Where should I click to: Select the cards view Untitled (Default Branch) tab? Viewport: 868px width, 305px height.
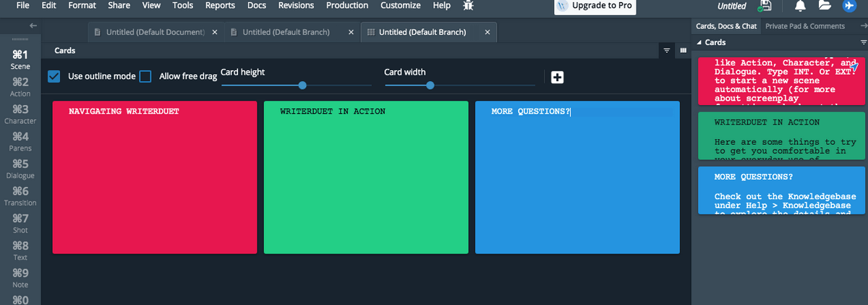(x=427, y=33)
